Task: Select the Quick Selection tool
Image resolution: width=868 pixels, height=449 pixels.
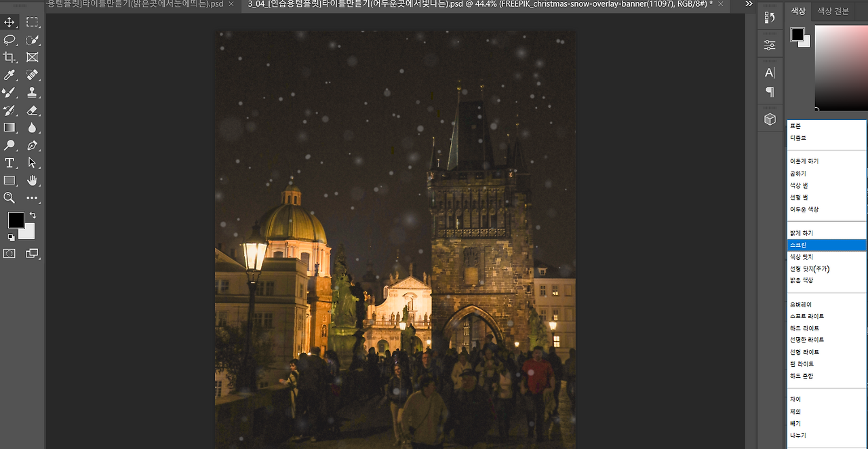Action: pyautogui.click(x=32, y=40)
